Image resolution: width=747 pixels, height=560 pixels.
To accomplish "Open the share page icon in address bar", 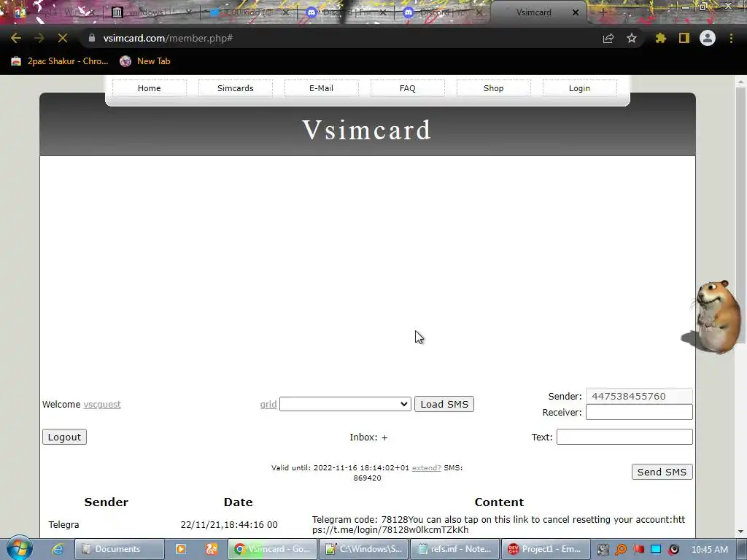I will coord(608,39).
